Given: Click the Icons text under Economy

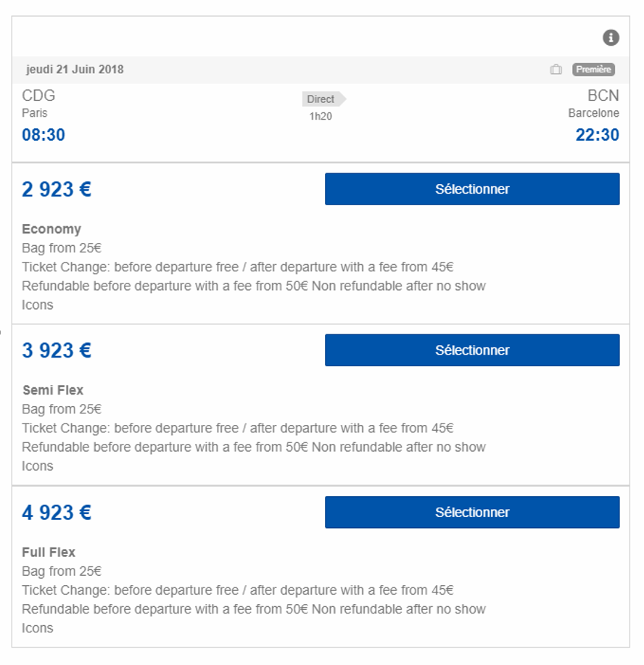Looking at the screenshot, I should (x=38, y=305).
